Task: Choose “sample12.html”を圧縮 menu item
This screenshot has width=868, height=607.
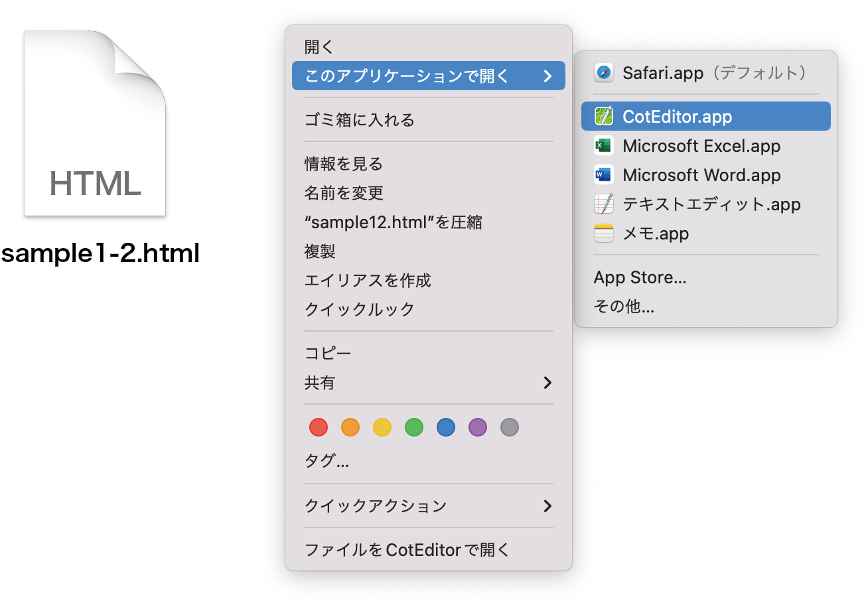Action: click(x=429, y=222)
